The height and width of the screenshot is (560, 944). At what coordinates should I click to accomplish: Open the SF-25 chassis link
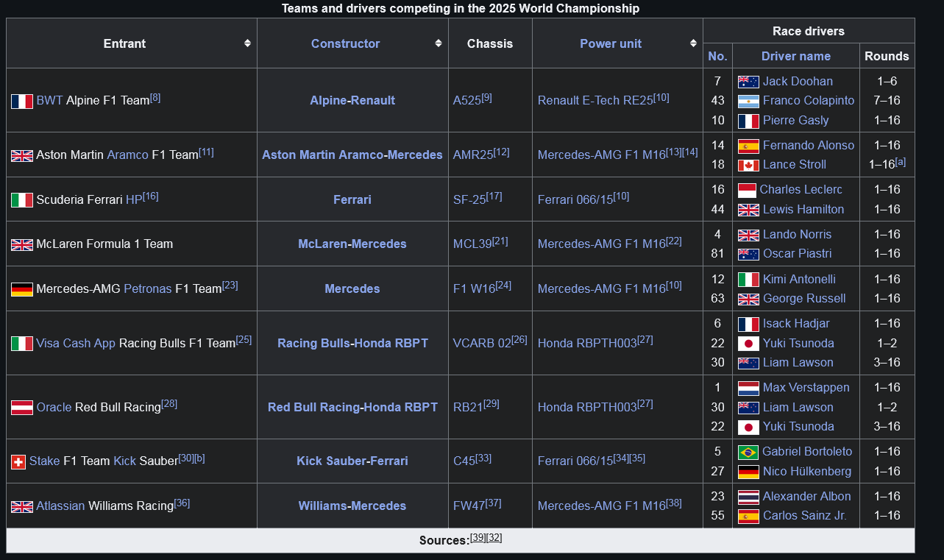[x=469, y=200]
